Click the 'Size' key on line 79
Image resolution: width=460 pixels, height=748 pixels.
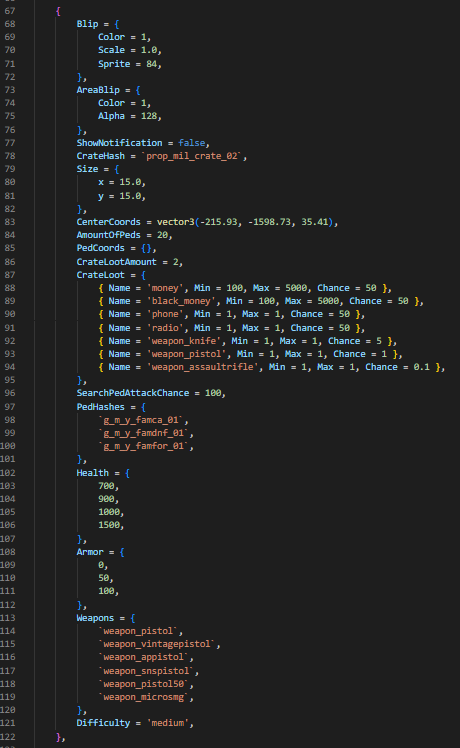[x=87, y=169]
